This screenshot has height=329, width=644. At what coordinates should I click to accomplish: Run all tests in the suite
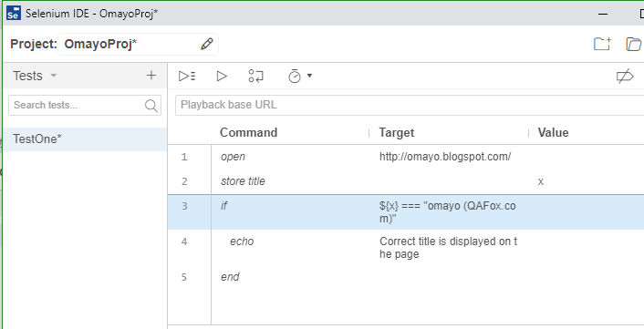pos(187,76)
